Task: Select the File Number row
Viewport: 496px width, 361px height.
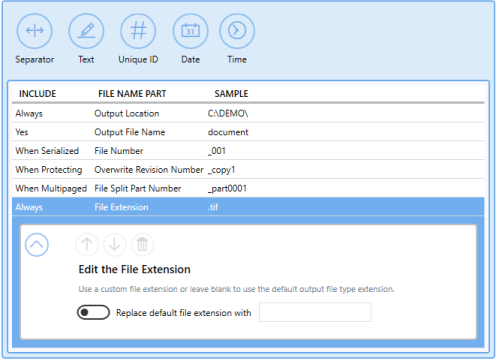Action: click(x=248, y=151)
